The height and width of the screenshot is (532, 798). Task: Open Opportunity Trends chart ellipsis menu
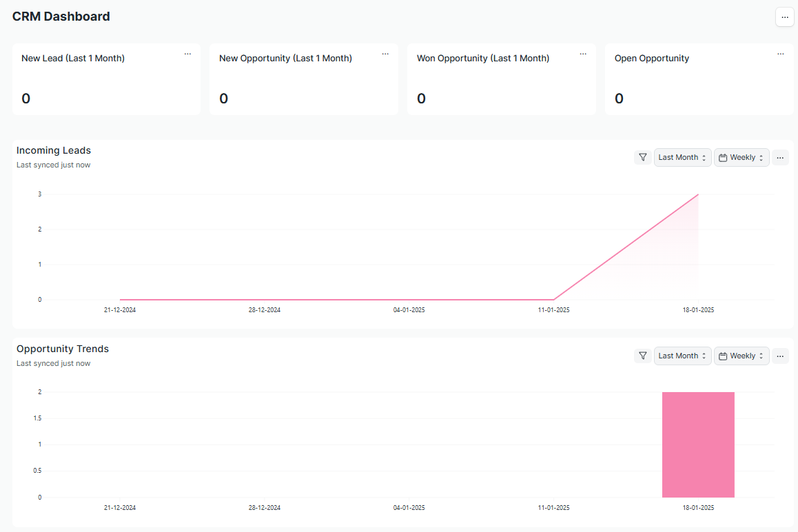tap(780, 356)
